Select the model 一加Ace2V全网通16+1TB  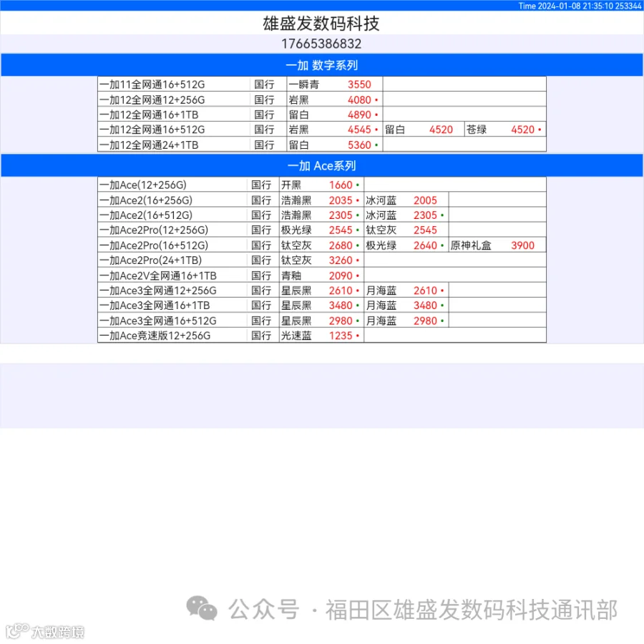pos(157,275)
